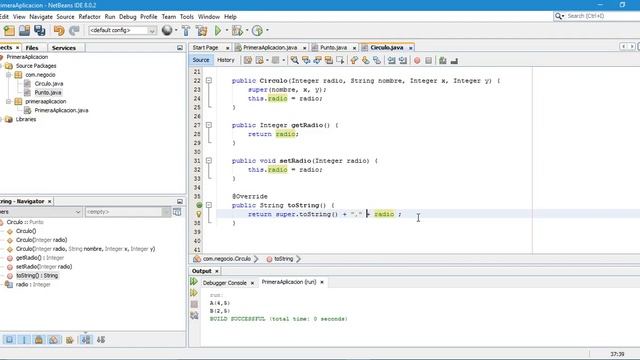Select getRadio() : Integer in Navigator

click(40, 258)
